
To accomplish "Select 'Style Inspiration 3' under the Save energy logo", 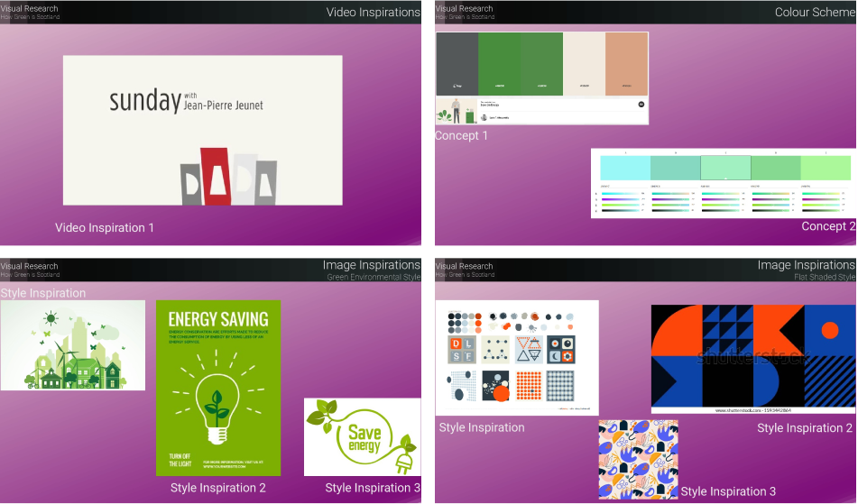I will click(373, 488).
